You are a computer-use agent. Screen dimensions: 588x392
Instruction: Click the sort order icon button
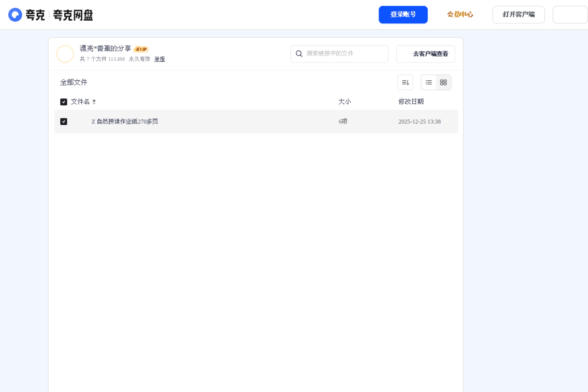tap(405, 82)
